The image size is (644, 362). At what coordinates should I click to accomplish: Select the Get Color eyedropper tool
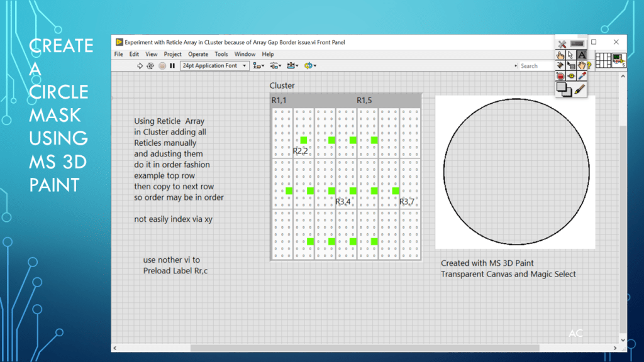[582, 76]
